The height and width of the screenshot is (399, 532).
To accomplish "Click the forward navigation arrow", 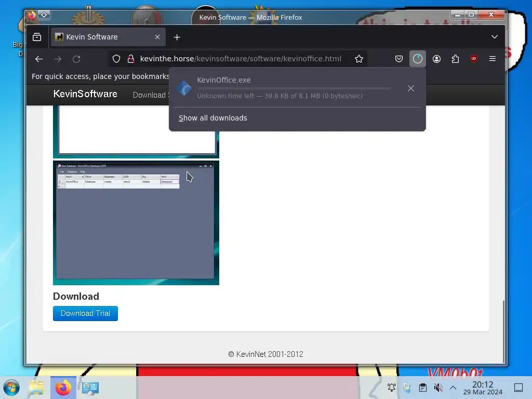I will click(58, 59).
